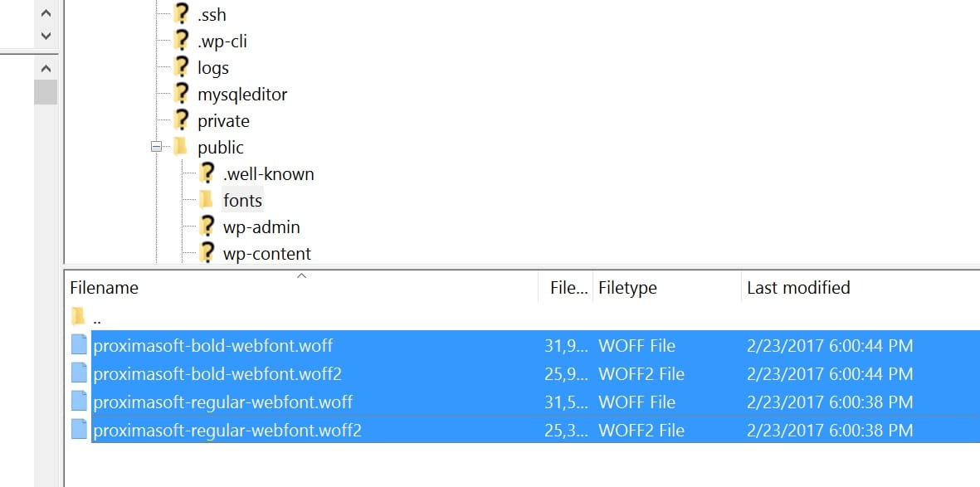
Task: Select the .well-known directory
Action: tap(267, 173)
